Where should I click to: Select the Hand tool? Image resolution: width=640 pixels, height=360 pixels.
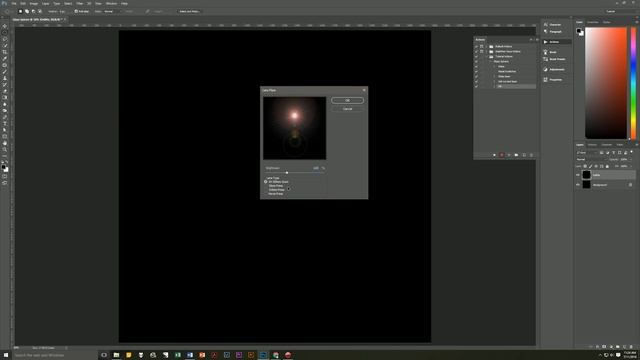coord(5,143)
